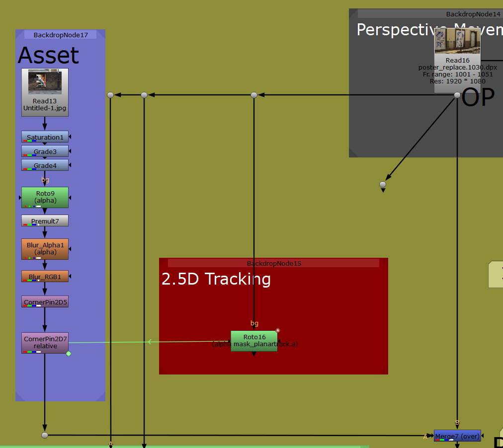Select the CornerPin2D7 relative node
This screenshot has height=448, width=503.
(45, 343)
